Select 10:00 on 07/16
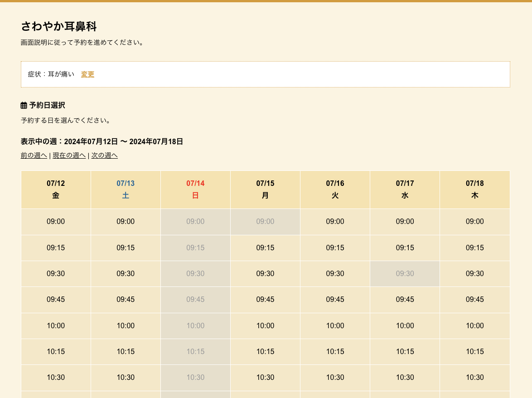This screenshot has width=532, height=398. coord(335,326)
